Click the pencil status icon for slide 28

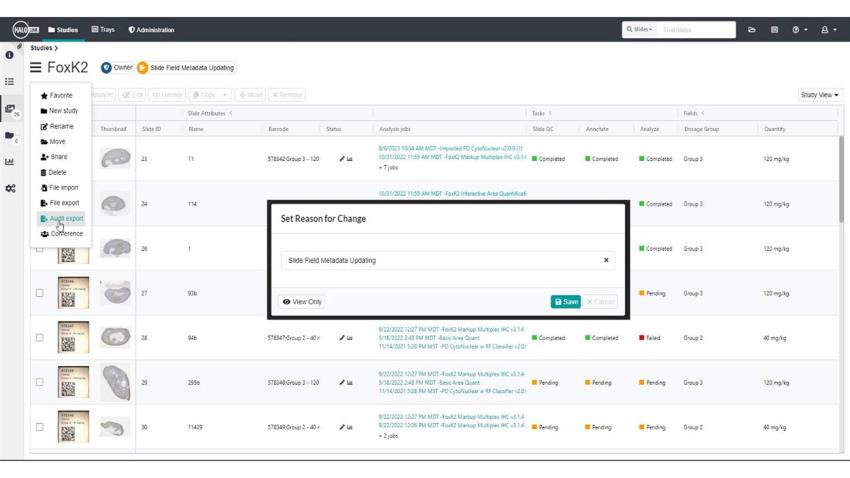point(342,338)
